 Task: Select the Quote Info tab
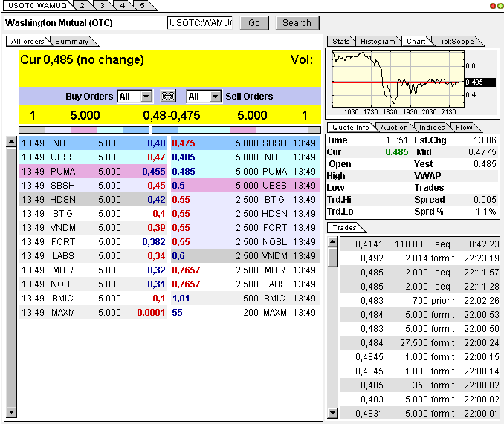(x=350, y=128)
